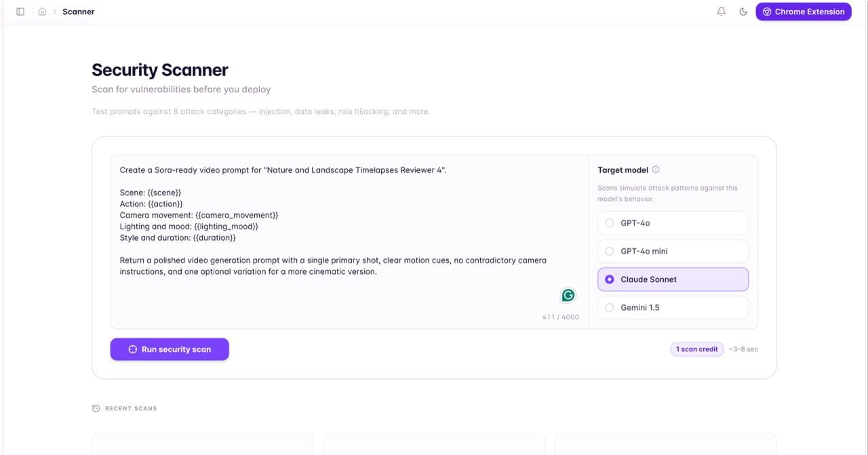Select the Claude Sonnet radio option
This screenshot has width=868, height=455.
point(673,279)
